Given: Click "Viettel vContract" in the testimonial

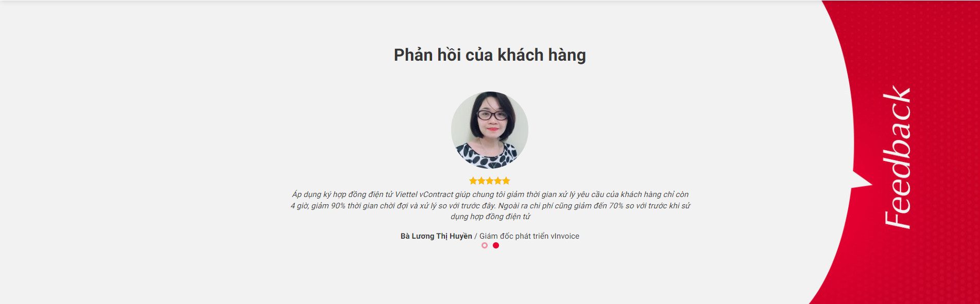Looking at the screenshot, I should coord(424,194).
